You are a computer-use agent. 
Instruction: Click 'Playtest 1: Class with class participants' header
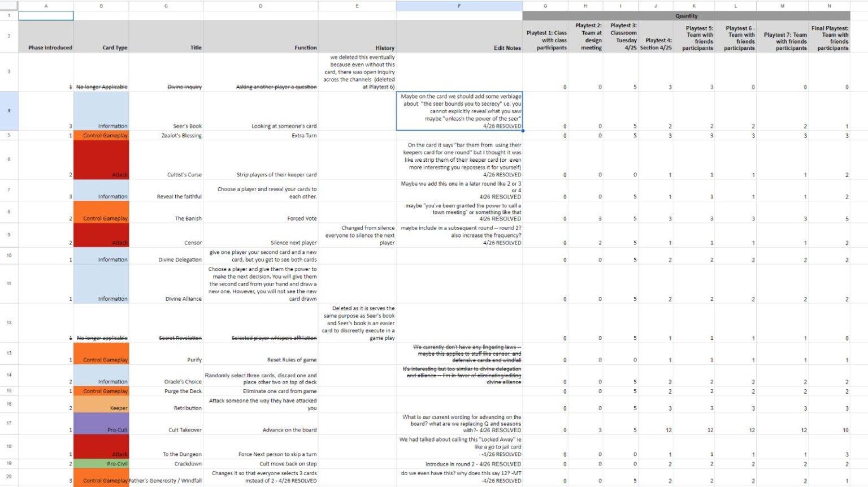(x=545, y=36)
